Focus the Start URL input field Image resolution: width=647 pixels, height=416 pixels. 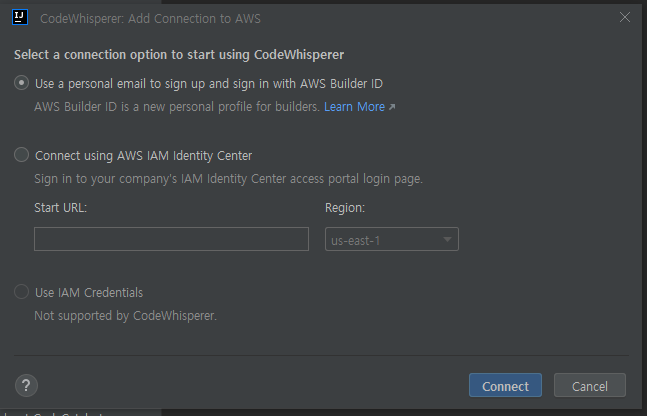point(171,239)
